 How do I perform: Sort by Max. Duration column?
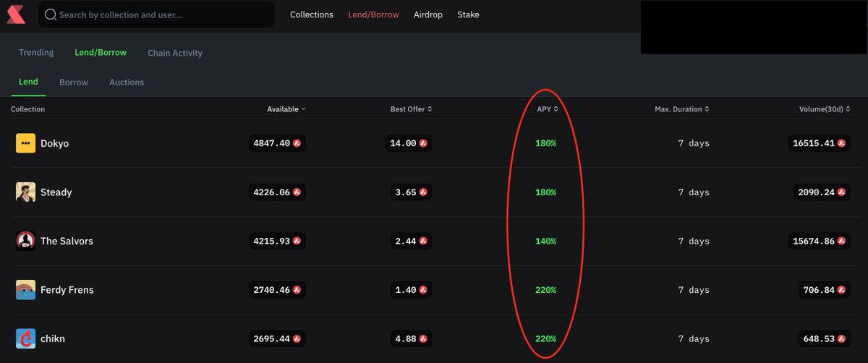point(682,109)
